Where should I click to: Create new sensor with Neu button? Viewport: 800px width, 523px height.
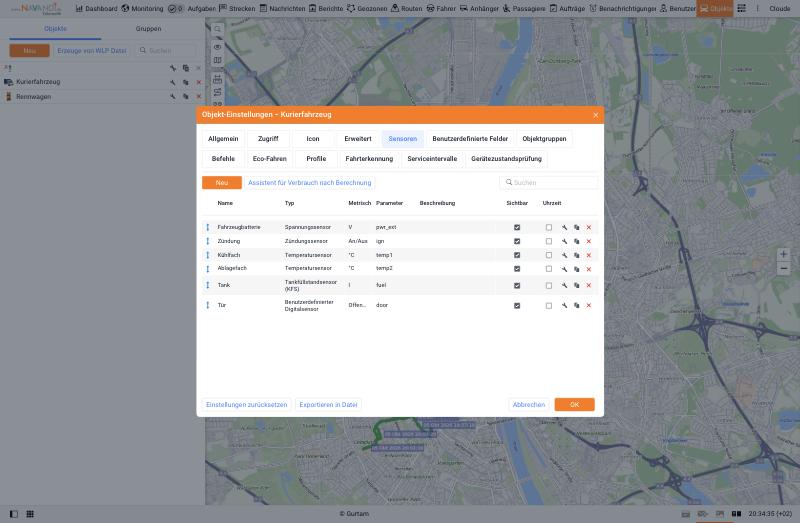point(222,183)
